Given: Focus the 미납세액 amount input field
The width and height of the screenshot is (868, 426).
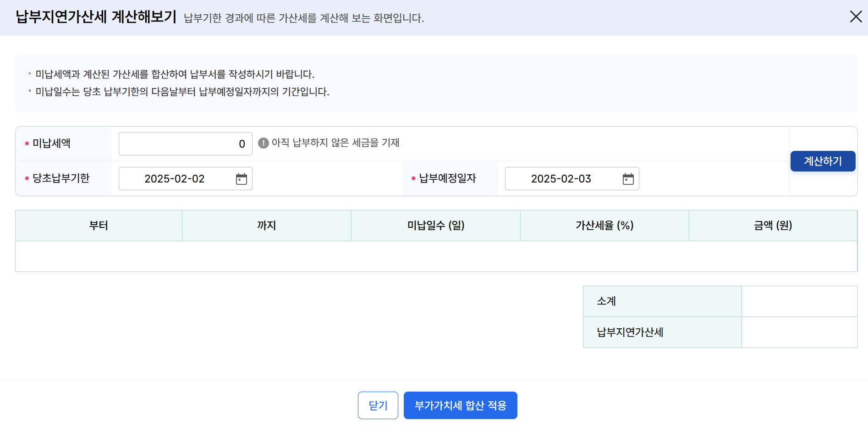Looking at the screenshot, I should pyautogui.click(x=185, y=144).
